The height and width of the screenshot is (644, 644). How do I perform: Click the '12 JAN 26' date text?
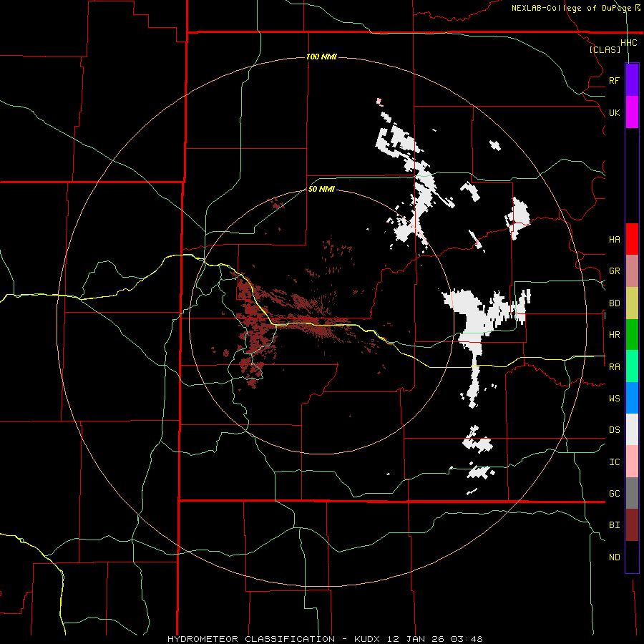[x=416, y=639]
